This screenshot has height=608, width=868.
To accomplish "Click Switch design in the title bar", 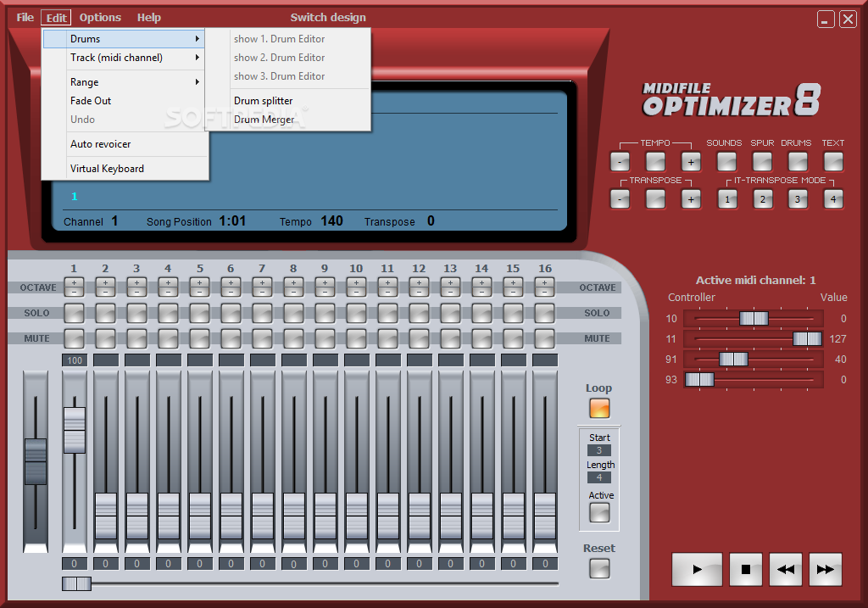I will pos(328,17).
